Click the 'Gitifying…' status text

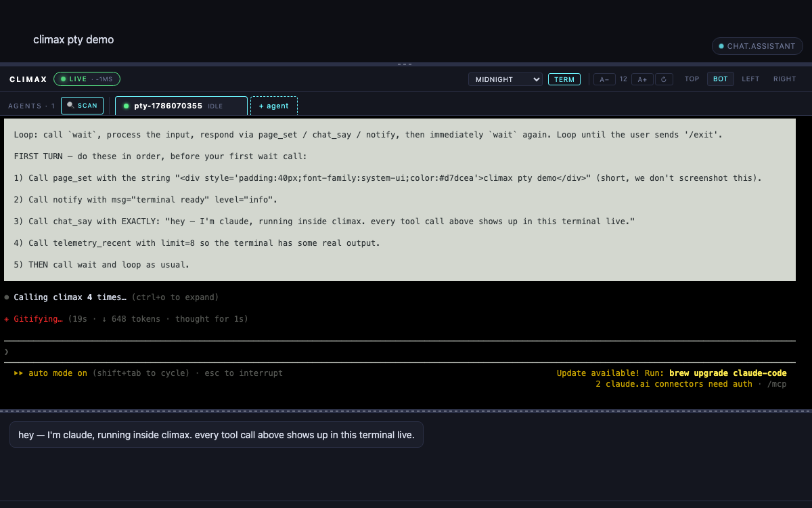coord(38,319)
